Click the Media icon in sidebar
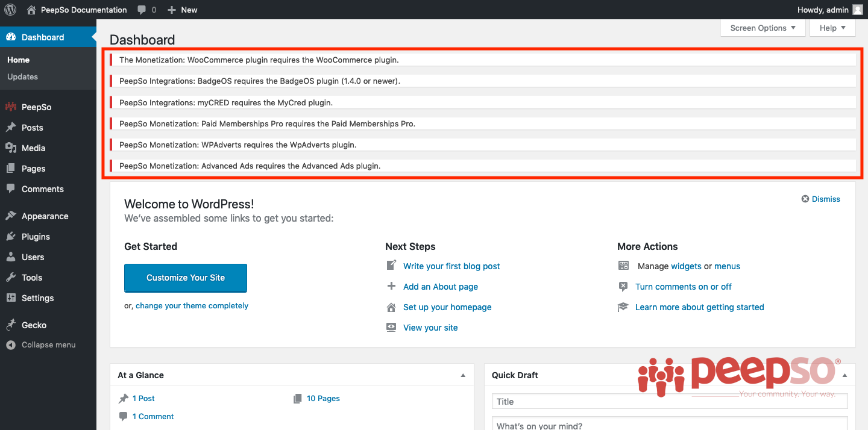This screenshot has height=430, width=868. 11,148
